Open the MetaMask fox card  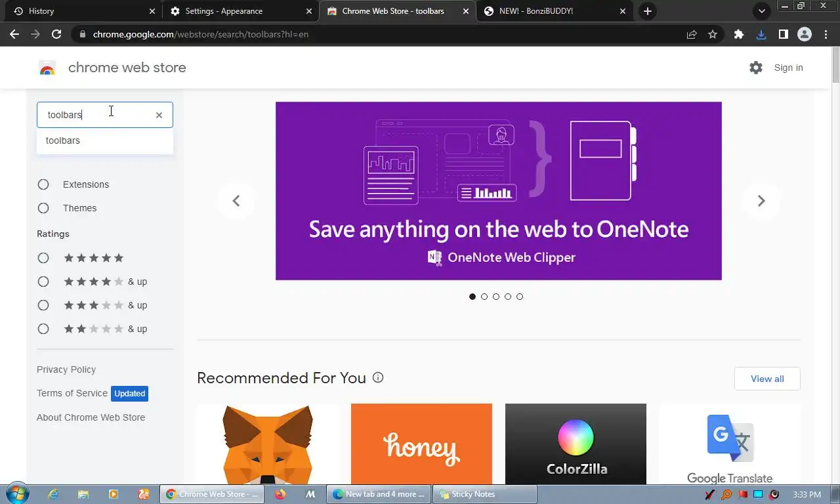click(x=267, y=444)
